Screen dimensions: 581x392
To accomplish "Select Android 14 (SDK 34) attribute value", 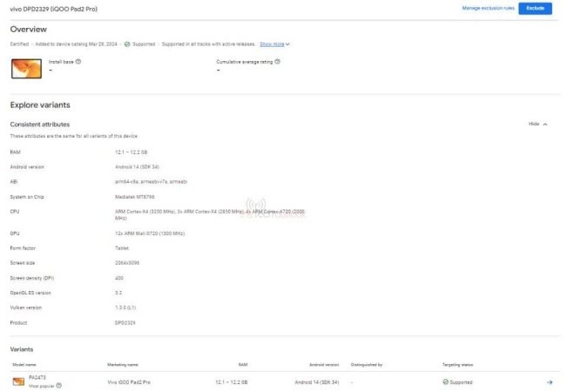I will pos(137,166).
